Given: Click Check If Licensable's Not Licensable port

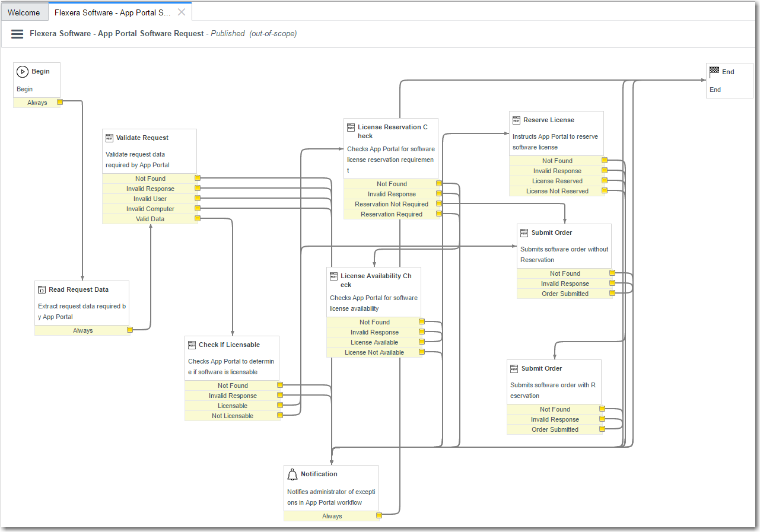Looking at the screenshot, I should (x=280, y=415).
